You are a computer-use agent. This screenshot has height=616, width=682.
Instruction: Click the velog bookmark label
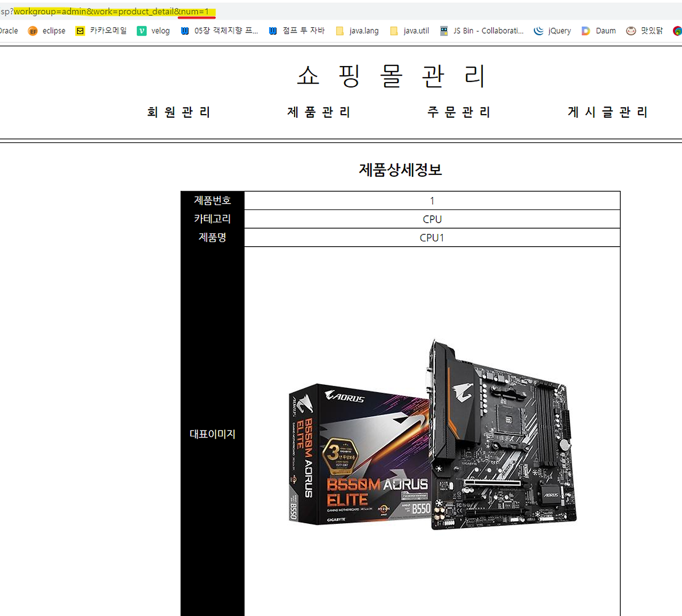click(x=160, y=31)
